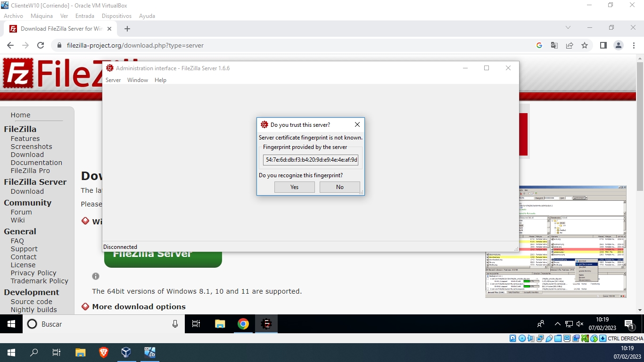
Task: Open Archivo menu in VirtualBox
Action: pos(13,16)
